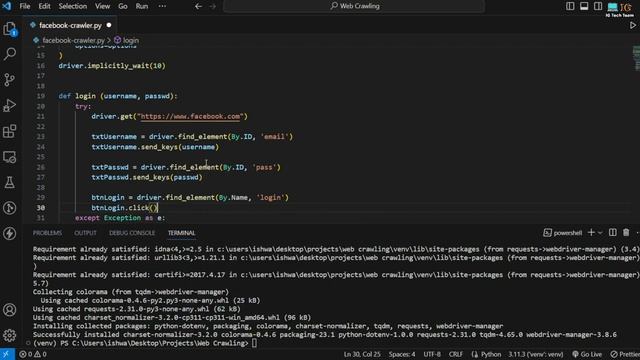
Task: Click facebook-crawler.py in the breadcrumb
Action: pos(73,40)
